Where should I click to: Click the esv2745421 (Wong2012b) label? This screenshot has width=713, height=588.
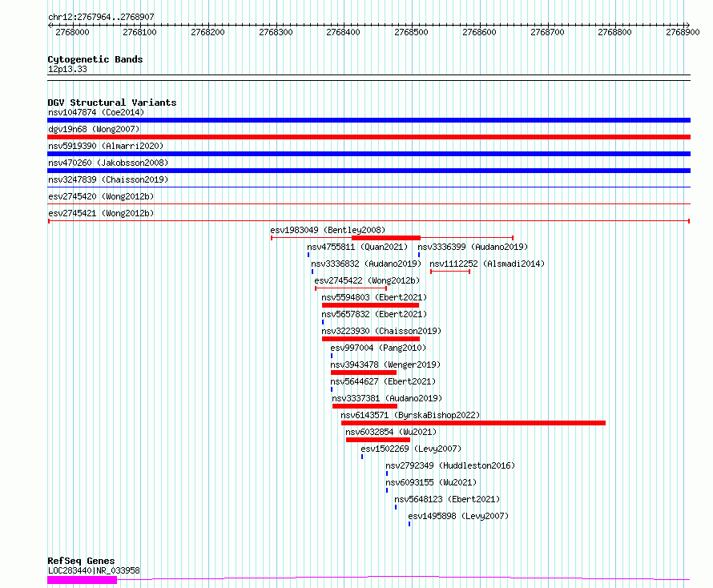point(101,213)
